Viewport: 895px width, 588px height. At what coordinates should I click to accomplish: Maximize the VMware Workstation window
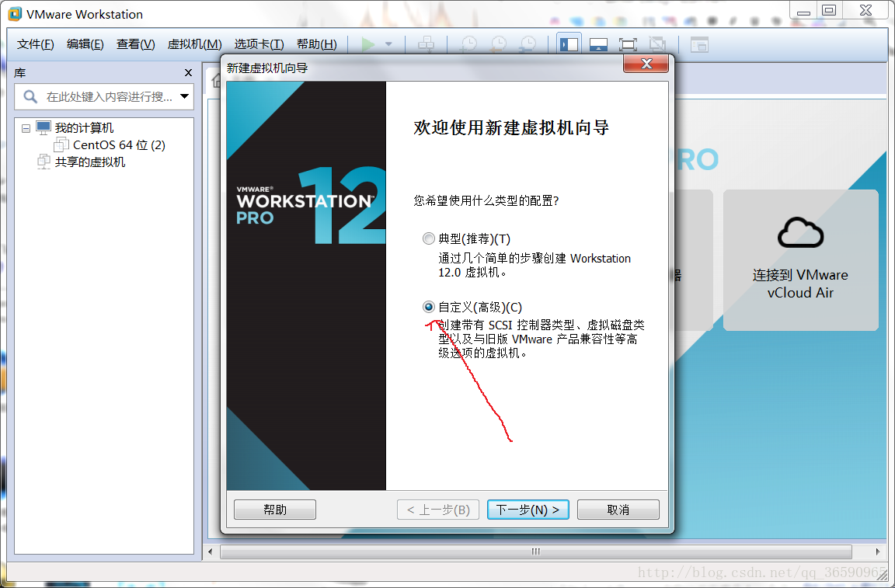pyautogui.click(x=829, y=9)
